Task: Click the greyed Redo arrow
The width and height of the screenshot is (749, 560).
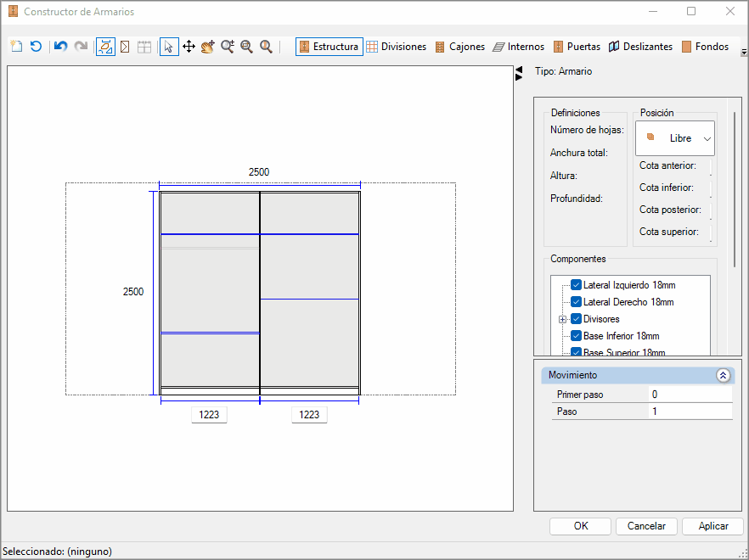Action: pyautogui.click(x=81, y=47)
